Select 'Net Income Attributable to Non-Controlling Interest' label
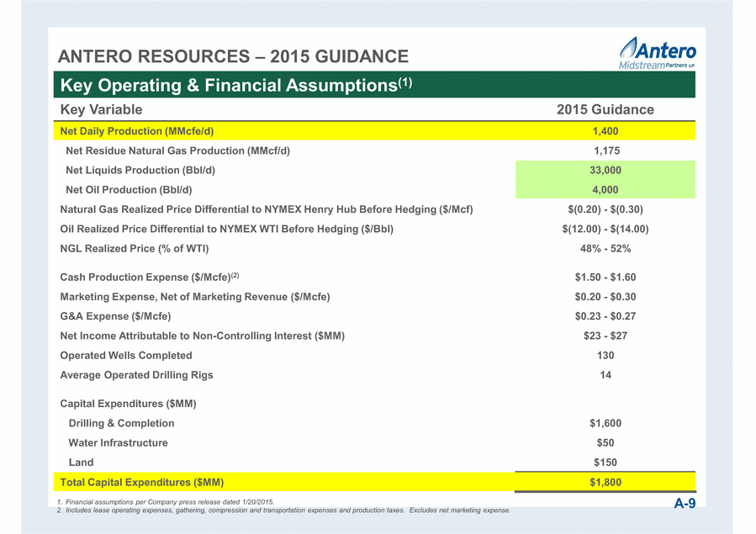 [203, 336]
